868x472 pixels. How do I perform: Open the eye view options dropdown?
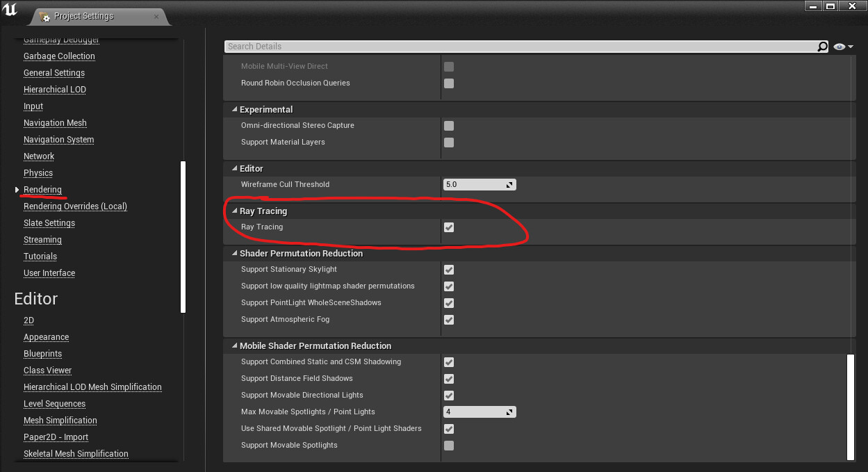click(x=843, y=47)
